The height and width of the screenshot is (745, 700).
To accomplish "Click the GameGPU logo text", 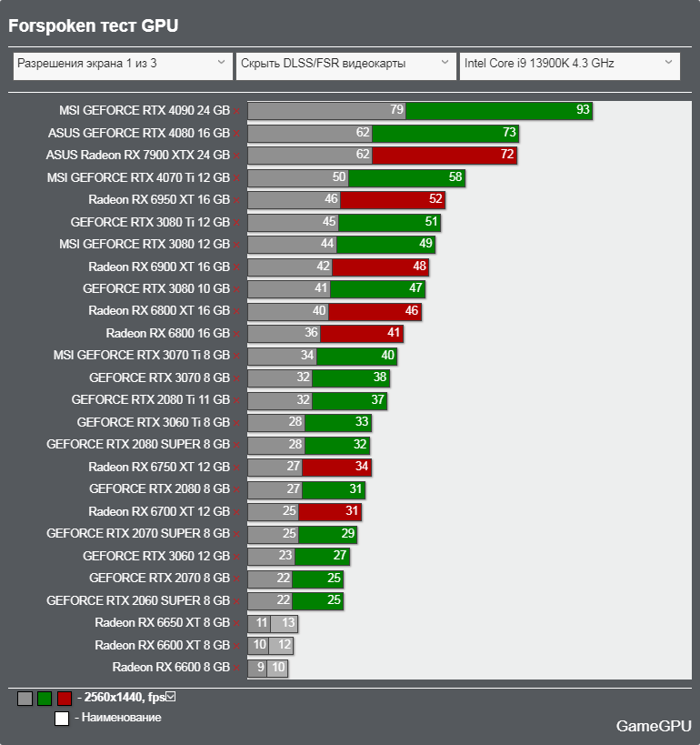I will (x=654, y=726).
